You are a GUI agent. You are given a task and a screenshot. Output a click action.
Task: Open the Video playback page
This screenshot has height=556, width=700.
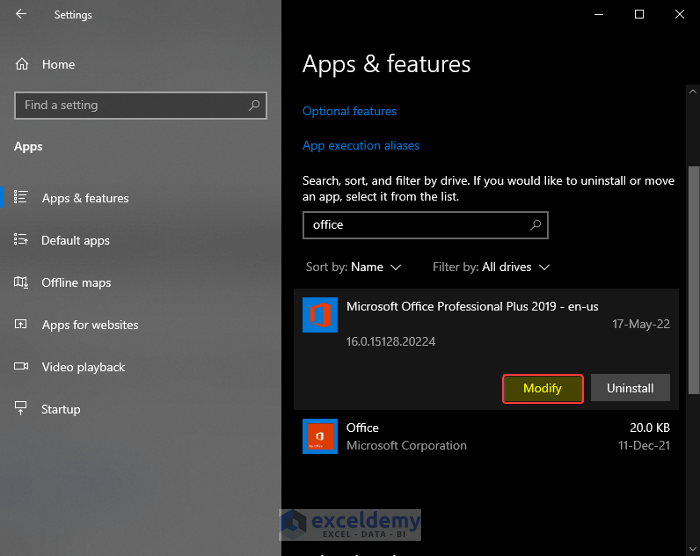(x=83, y=367)
